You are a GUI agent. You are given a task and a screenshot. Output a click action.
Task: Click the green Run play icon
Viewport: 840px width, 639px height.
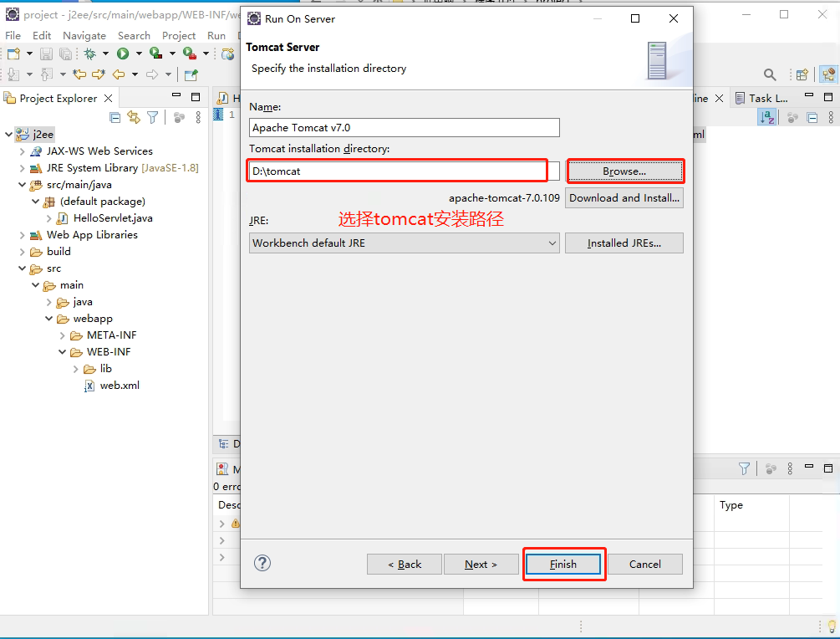point(123,54)
